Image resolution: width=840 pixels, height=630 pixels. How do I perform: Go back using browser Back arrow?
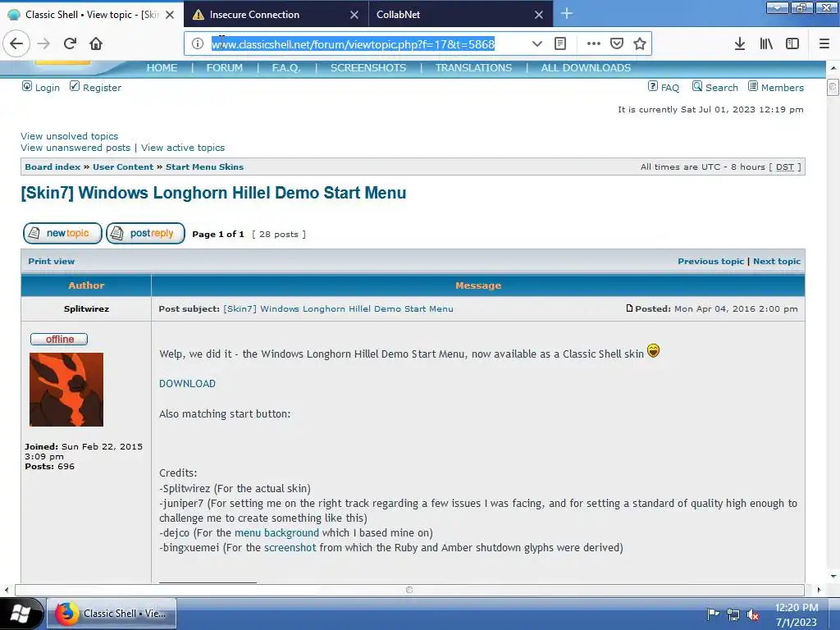(16, 43)
